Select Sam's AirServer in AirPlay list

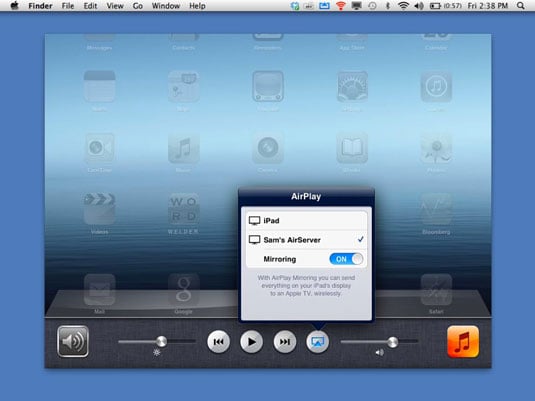click(x=306, y=240)
